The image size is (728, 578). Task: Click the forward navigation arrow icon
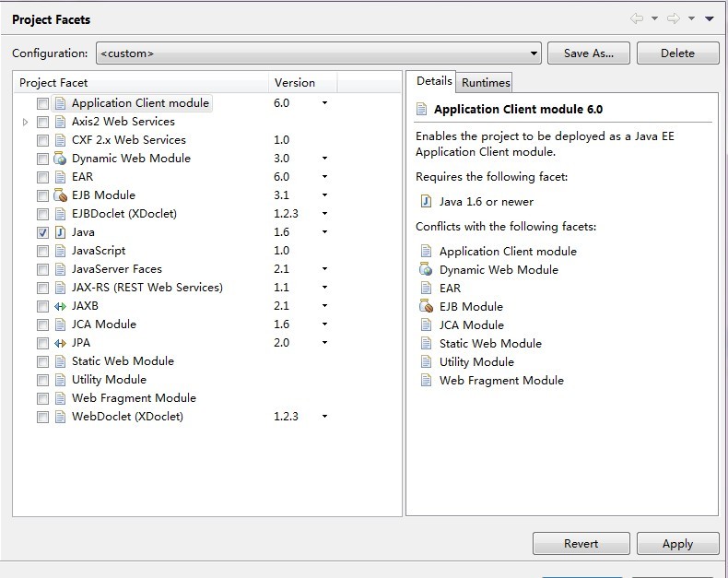click(674, 18)
